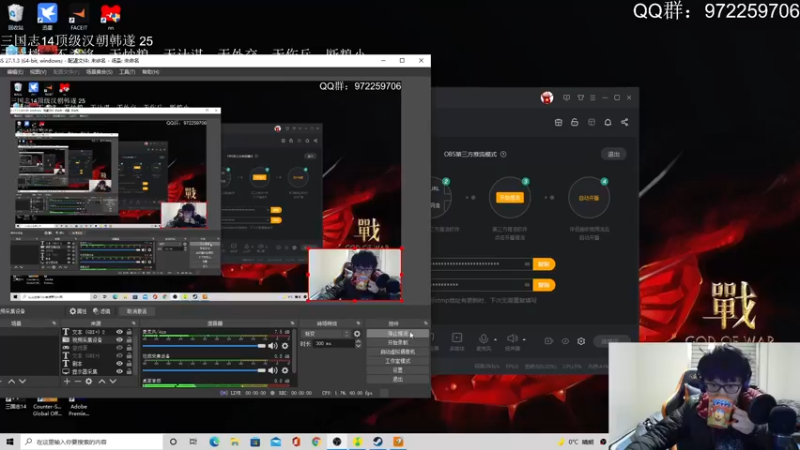Screen dimensions: 800x450
Task: Open the 场景集合(S) menu in OBS
Action: click(99, 72)
